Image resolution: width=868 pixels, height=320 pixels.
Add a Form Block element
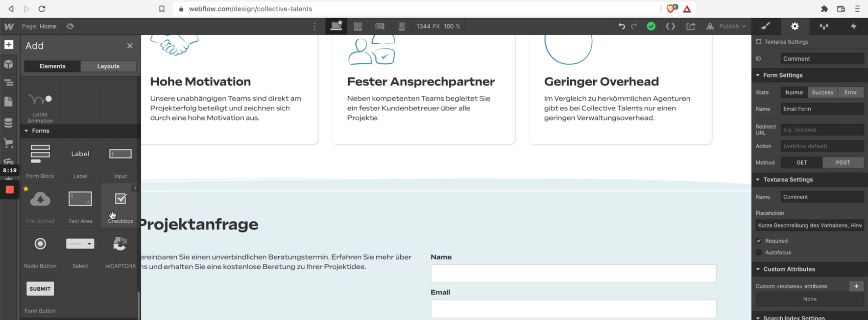pos(40,161)
